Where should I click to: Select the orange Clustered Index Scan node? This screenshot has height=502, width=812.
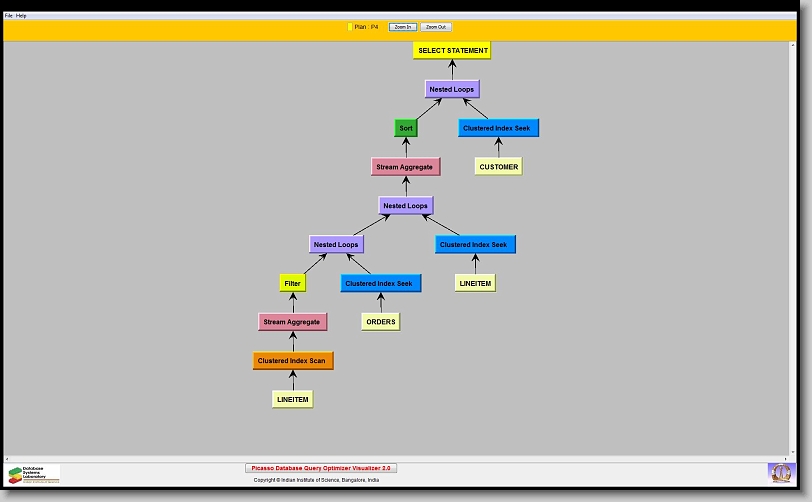click(x=293, y=361)
